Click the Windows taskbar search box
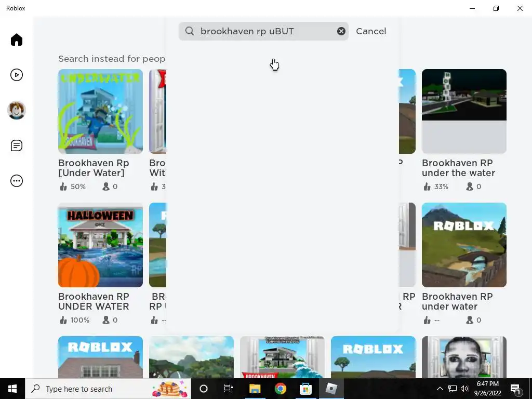Screen dimensions: 532x399 pyautogui.click(x=108, y=389)
